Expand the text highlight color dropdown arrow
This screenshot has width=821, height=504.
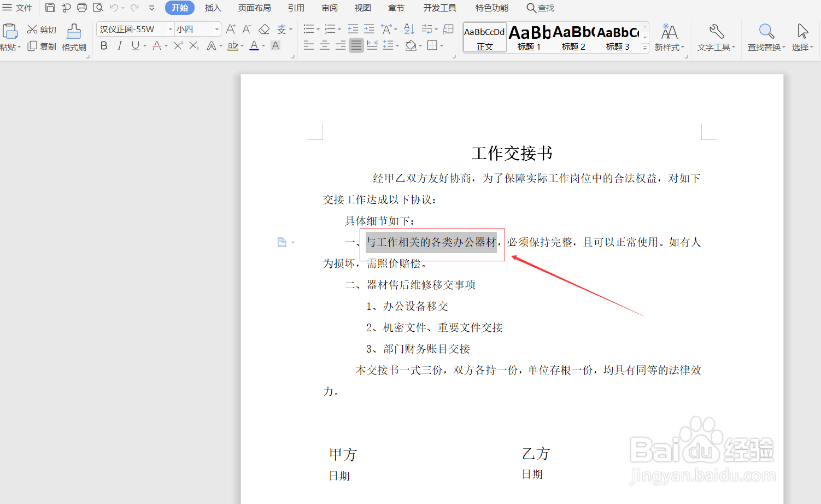coord(242,46)
